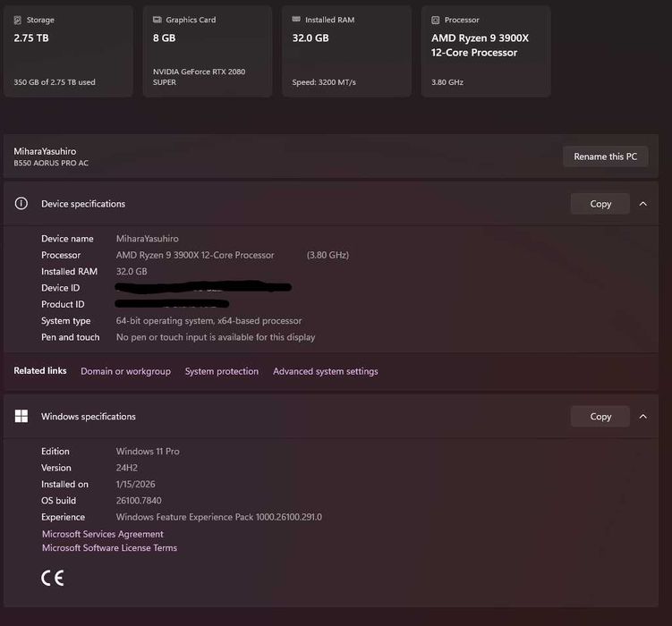Click 'Windows Feature Experience Pack 1000.26100.291.0' value
The width and height of the screenshot is (672, 626).
click(x=219, y=517)
